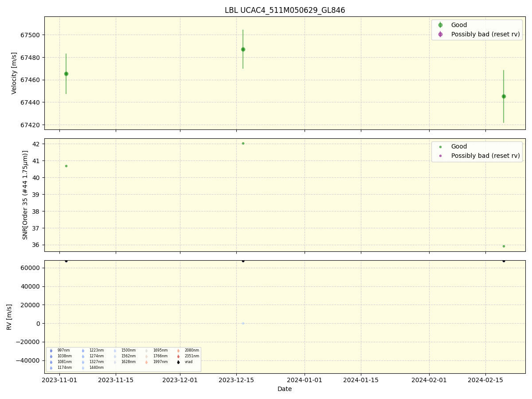Click the 1628nm legend marker
The width and height of the screenshot is (532, 399).
tap(115, 362)
